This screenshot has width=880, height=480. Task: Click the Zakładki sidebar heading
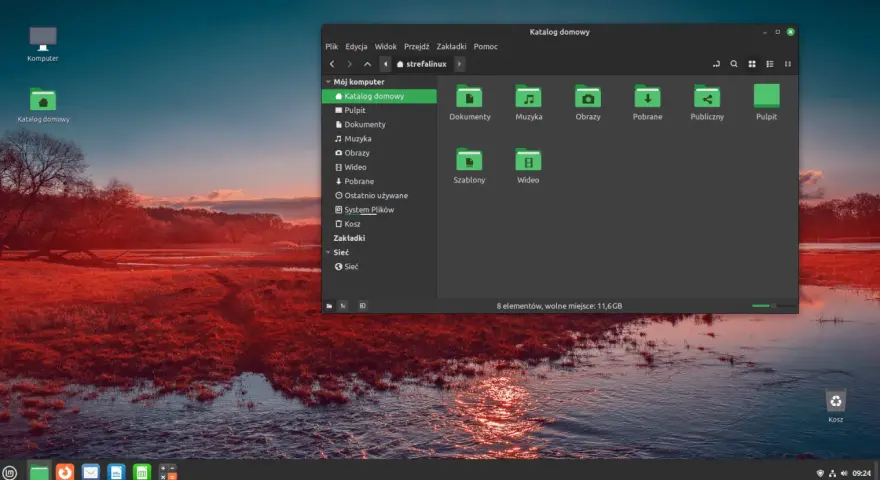(349, 238)
